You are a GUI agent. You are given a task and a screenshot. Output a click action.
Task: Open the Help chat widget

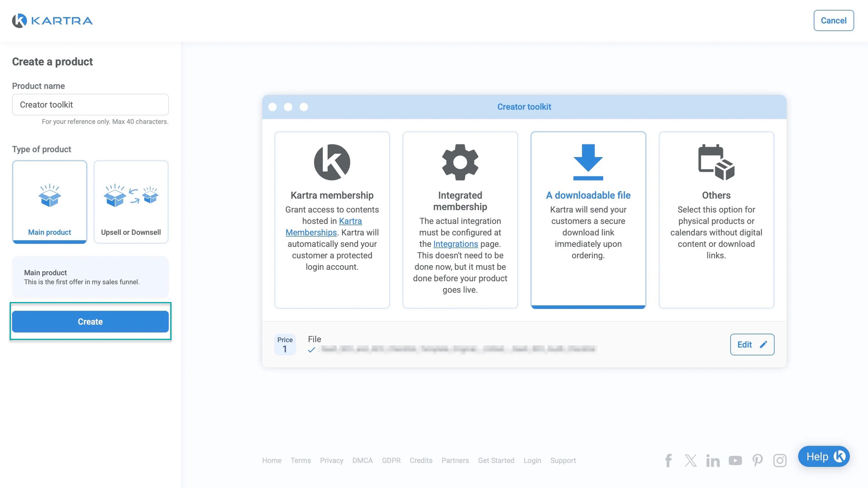tap(824, 457)
